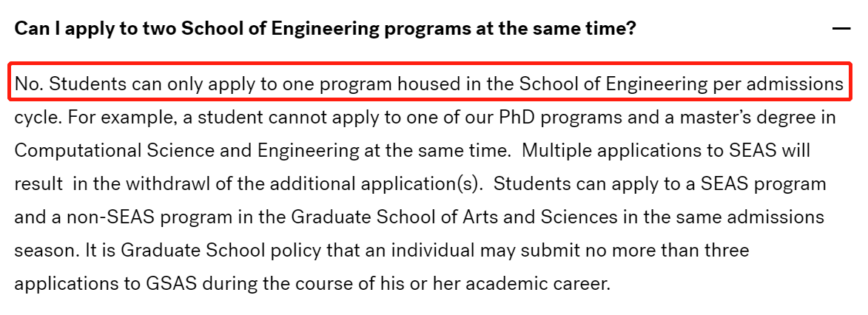Click 'per admissions' inside the highlighted box
868x315 pixels.
(778, 84)
